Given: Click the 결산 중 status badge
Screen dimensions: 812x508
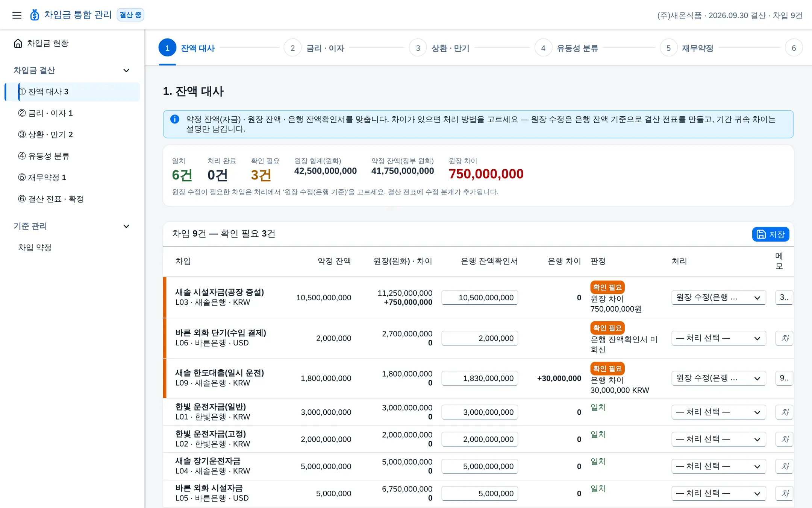Looking at the screenshot, I should 130,15.
